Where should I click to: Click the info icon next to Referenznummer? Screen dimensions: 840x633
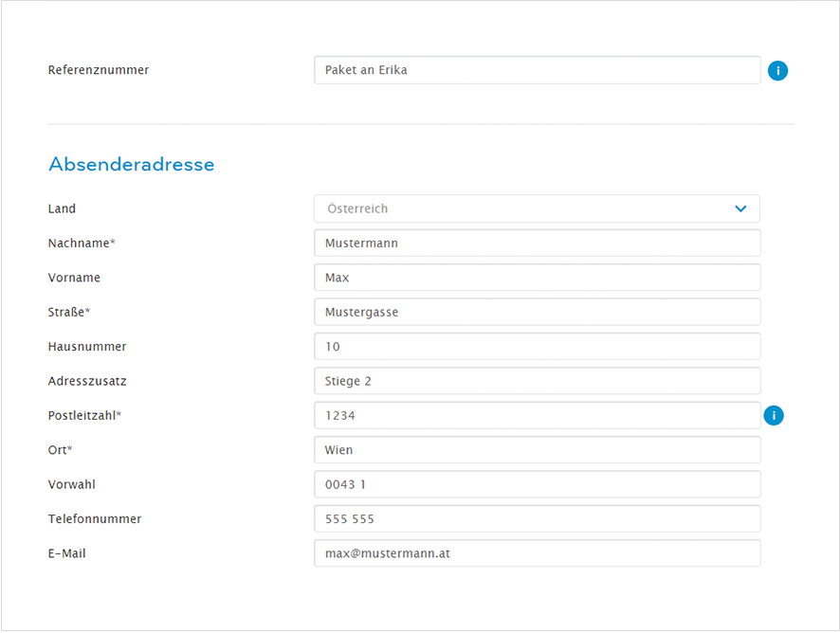point(777,71)
